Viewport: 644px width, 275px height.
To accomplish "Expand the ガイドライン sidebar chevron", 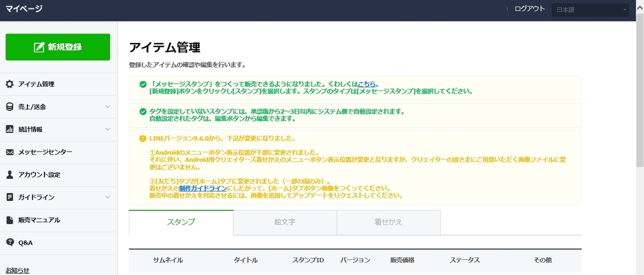I will [x=107, y=197].
